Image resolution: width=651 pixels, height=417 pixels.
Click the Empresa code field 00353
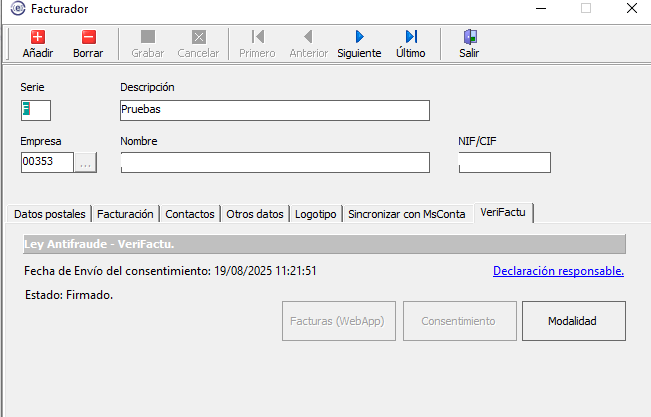point(47,162)
